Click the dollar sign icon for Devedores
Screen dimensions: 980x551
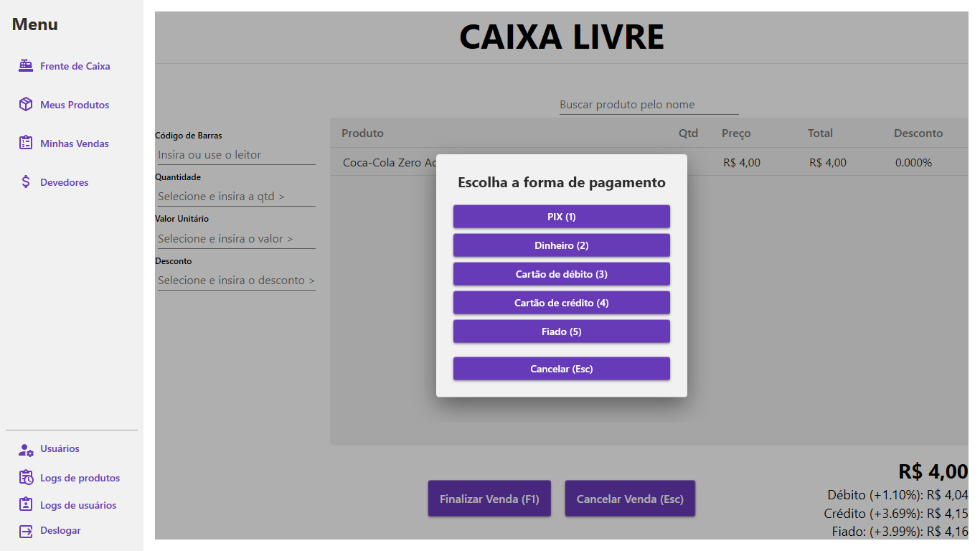tap(26, 182)
